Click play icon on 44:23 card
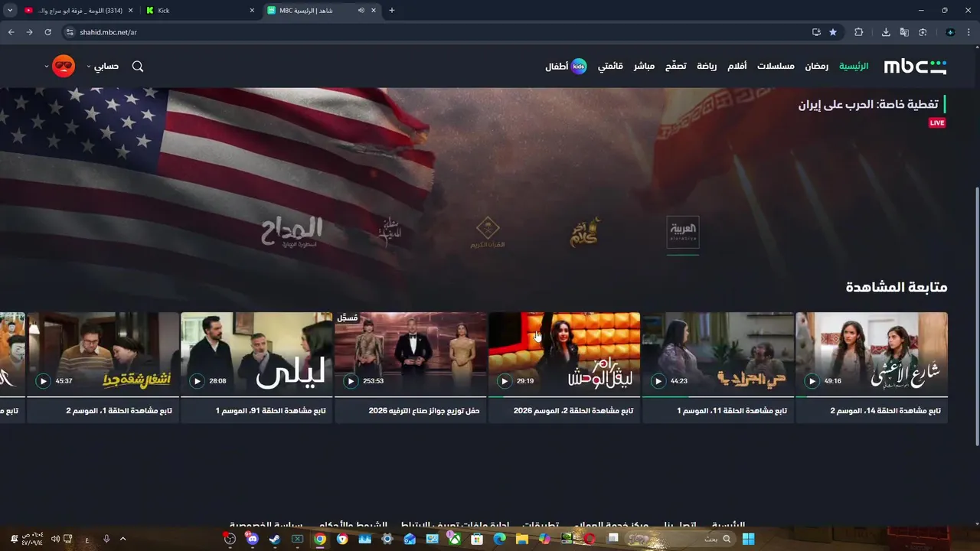Screen dimensions: 980x551 tap(658, 381)
